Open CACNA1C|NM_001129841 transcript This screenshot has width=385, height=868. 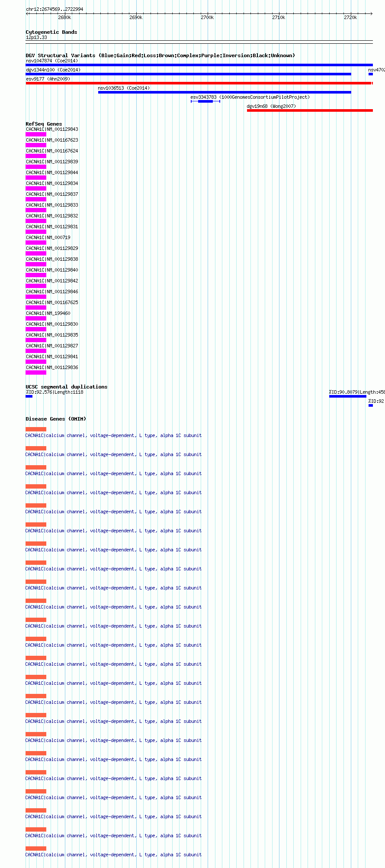click(x=52, y=356)
